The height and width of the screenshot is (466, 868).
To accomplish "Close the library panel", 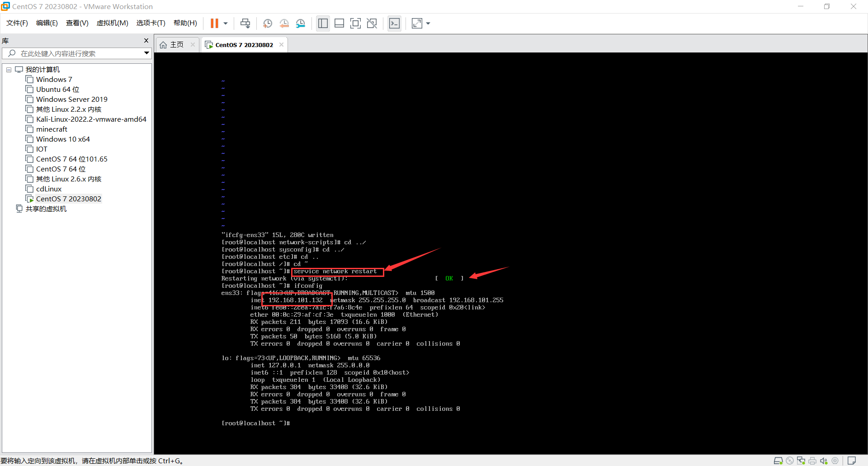I will click(146, 41).
